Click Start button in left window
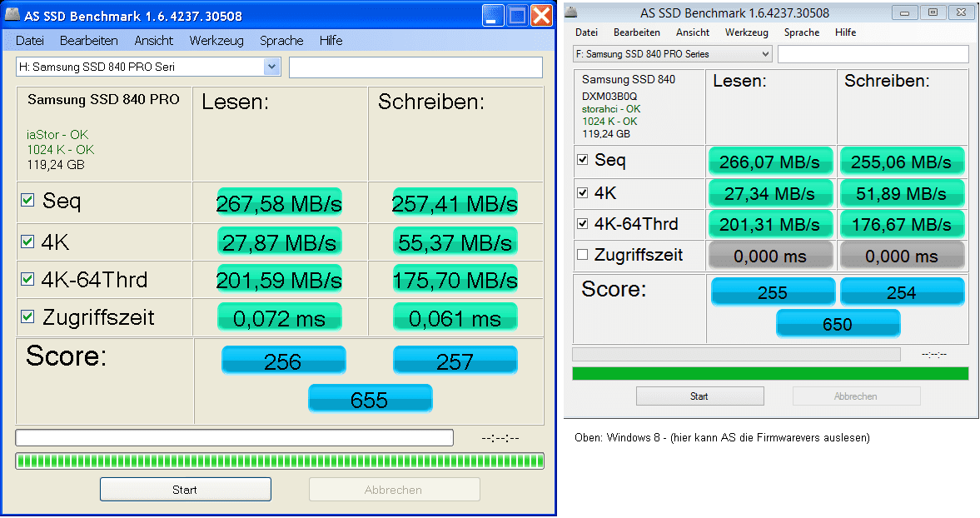This screenshot has width=980, height=518. pos(186,489)
